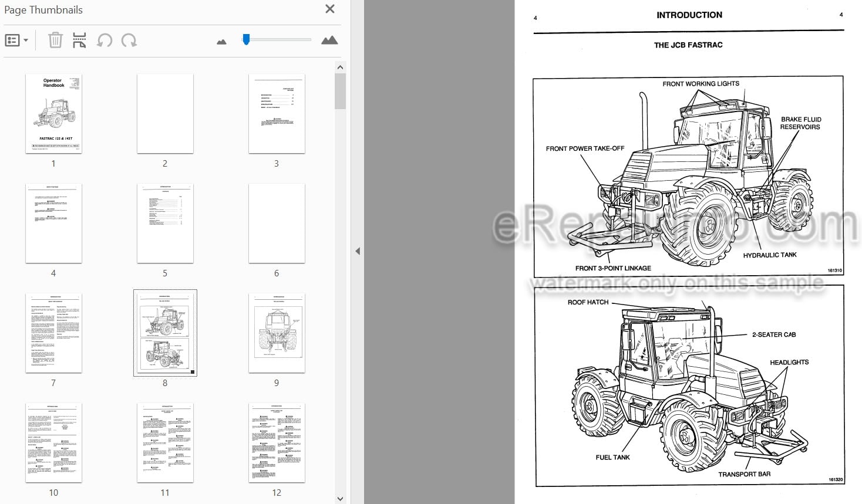The image size is (862, 504).
Task: Select the page 10 thumbnail
Action: point(53,443)
